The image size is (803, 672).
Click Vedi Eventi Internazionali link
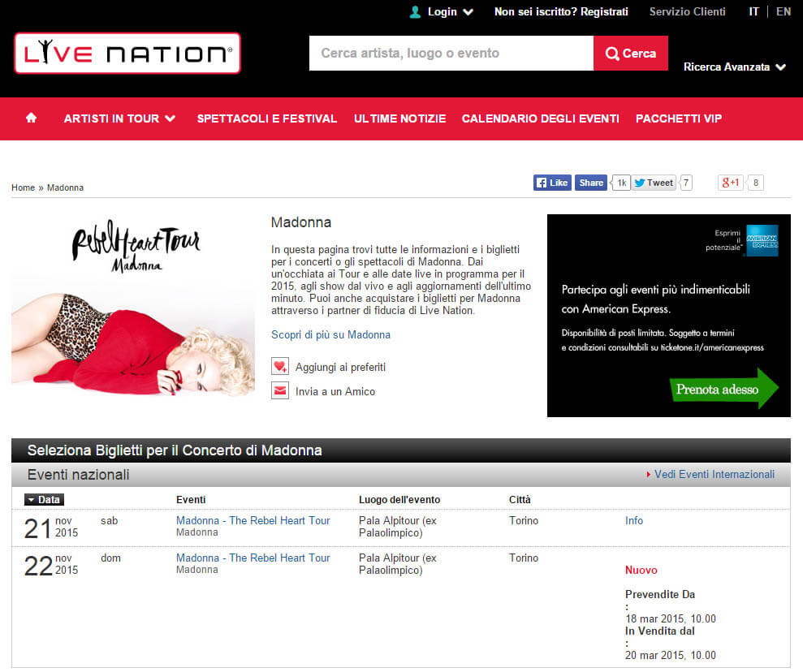(x=714, y=475)
